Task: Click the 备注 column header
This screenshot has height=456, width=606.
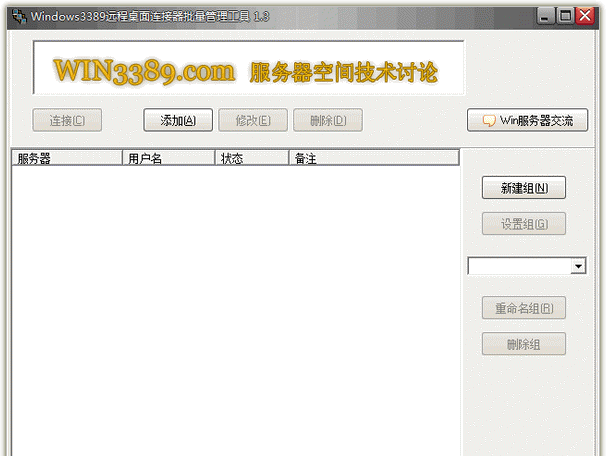Action: pyautogui.click(x=373, y=158)
